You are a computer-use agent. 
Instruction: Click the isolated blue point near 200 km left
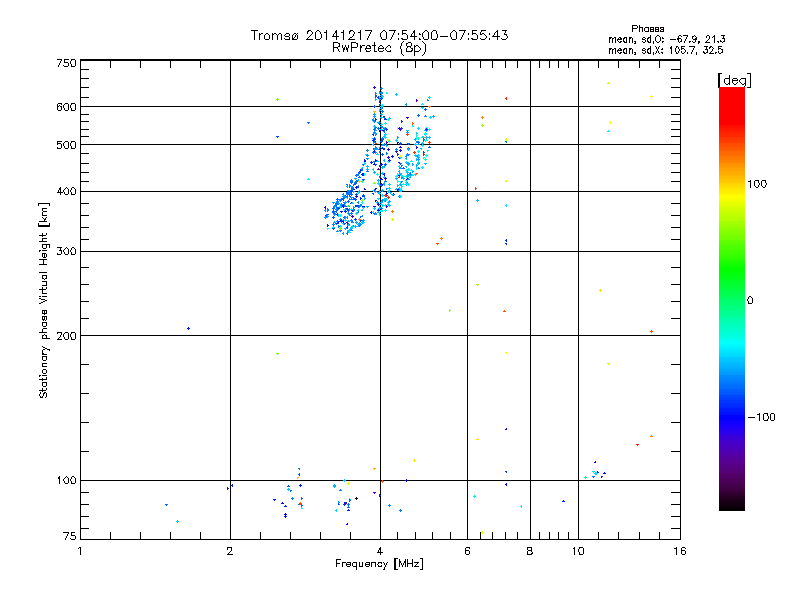(189, 329)
